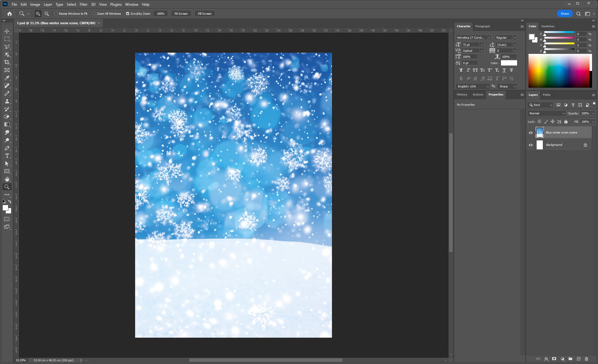Select the Move tool
Viewport: 598px width, 364px height.
[7, 31]
